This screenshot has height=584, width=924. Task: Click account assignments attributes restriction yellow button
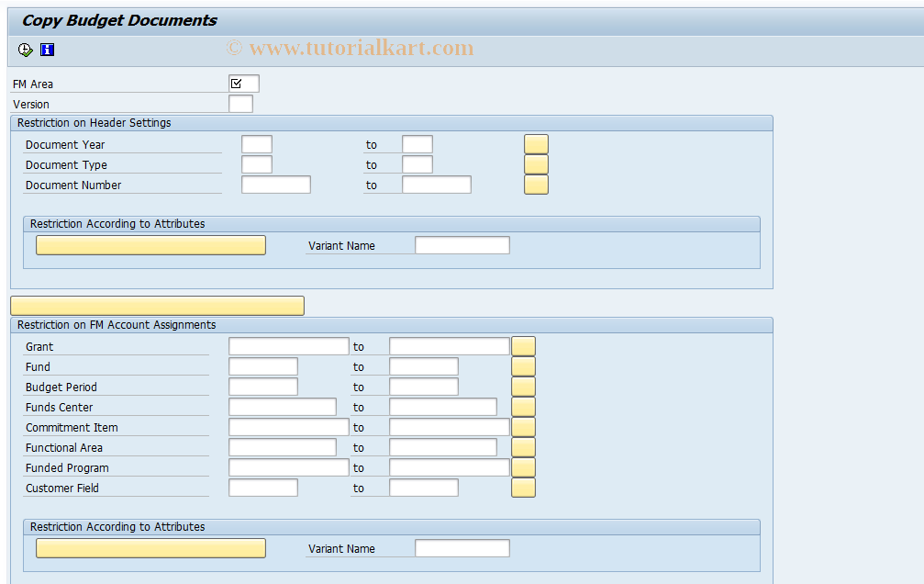[150, 548]
